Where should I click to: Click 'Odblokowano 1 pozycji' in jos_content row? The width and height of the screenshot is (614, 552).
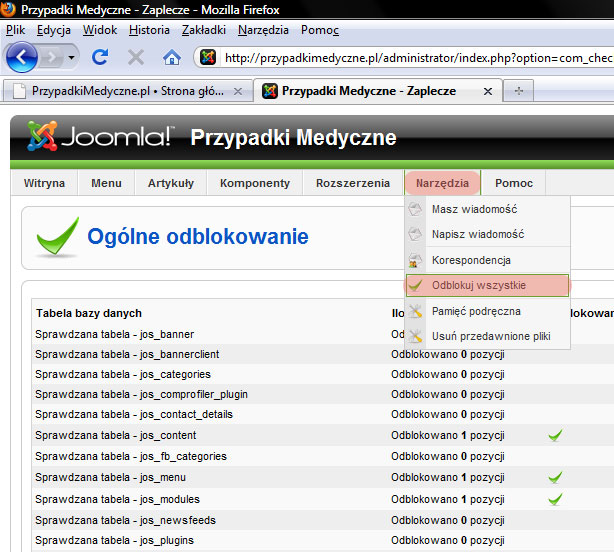pyautogui.click(x=448, y=435)
